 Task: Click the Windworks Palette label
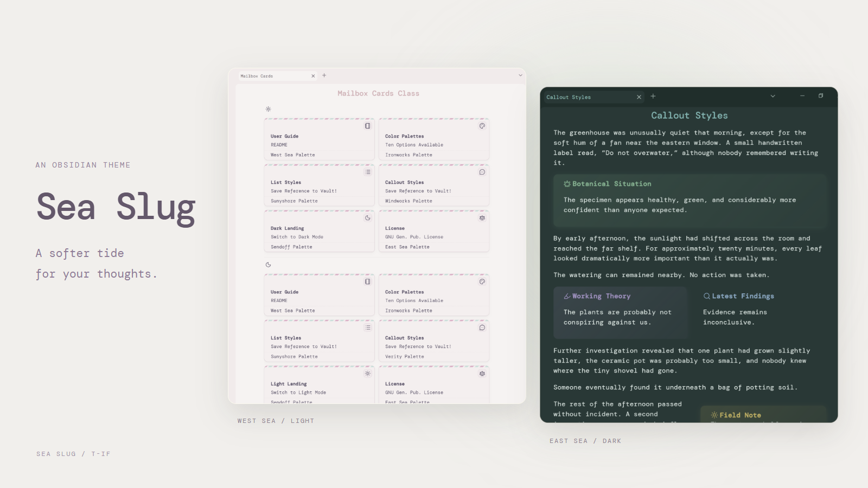tap(409, 201)
